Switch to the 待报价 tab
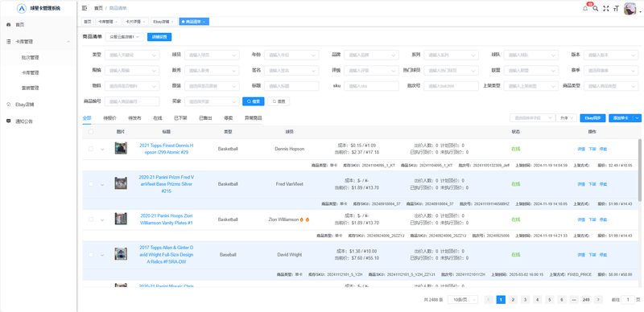The height and width of the screenshot is (312, 644). coord(109,118)
